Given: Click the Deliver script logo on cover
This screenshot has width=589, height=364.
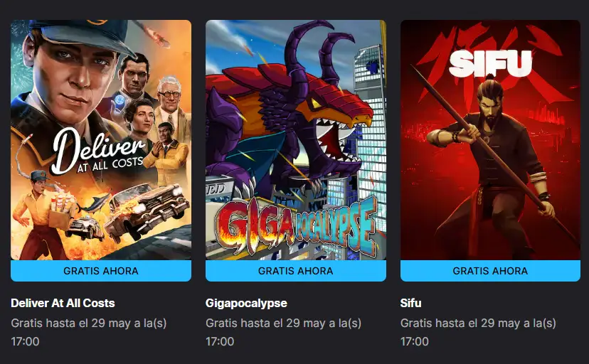Looking at the screenshot, I should coord(98,151).
